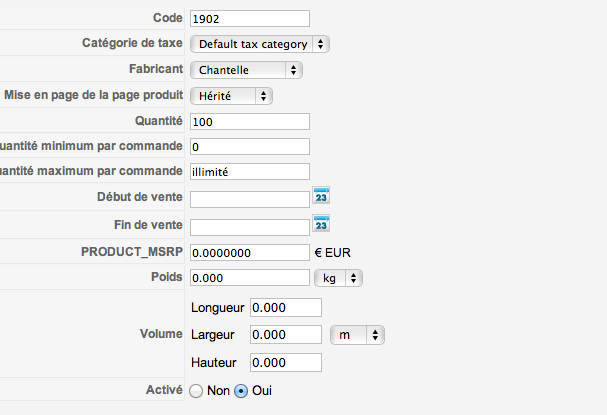Click the maximum quantity field showing illimité
Image resolution: width=607 pixels, height=415 pixels.
point(250,171)
